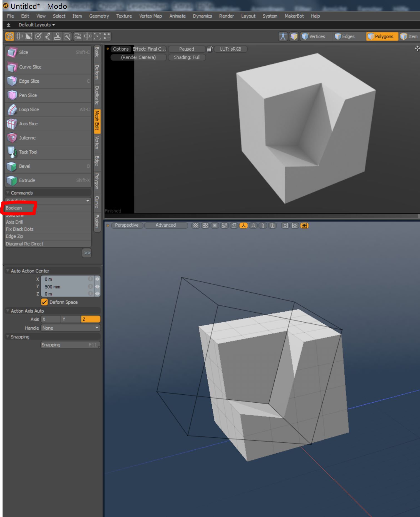Click the X value field in Auto Action Center
The width and height of the screenshot is (420, 517).
point(68,279)
